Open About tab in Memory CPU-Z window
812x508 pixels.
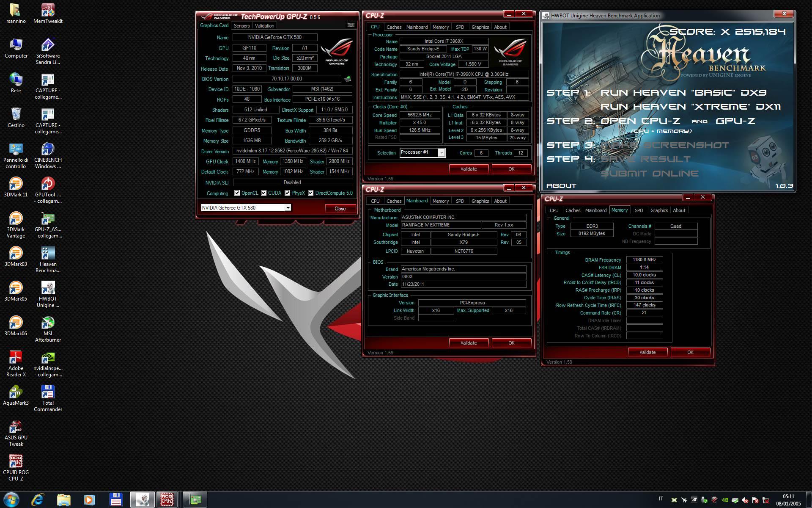tap(679, 210)
